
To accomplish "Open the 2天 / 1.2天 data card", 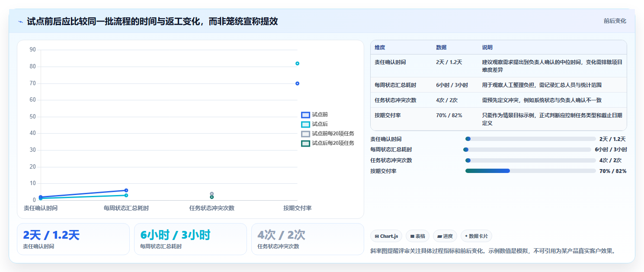I will (x=73, y=239).
